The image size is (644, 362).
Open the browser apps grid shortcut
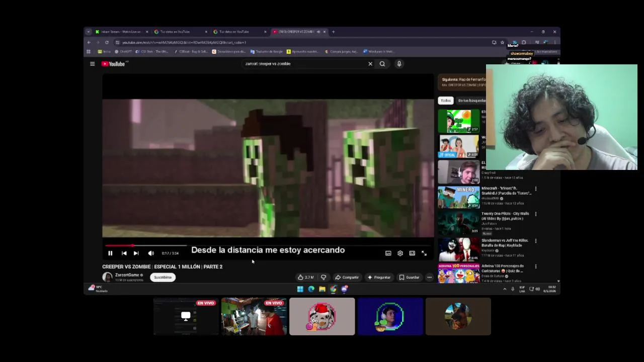tap(89, 51)
